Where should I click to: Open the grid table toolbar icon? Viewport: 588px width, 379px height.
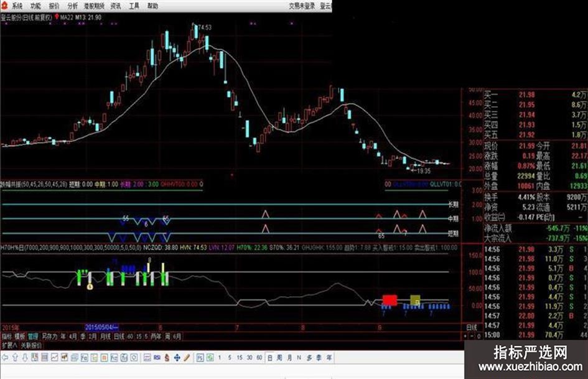point(45,358)
